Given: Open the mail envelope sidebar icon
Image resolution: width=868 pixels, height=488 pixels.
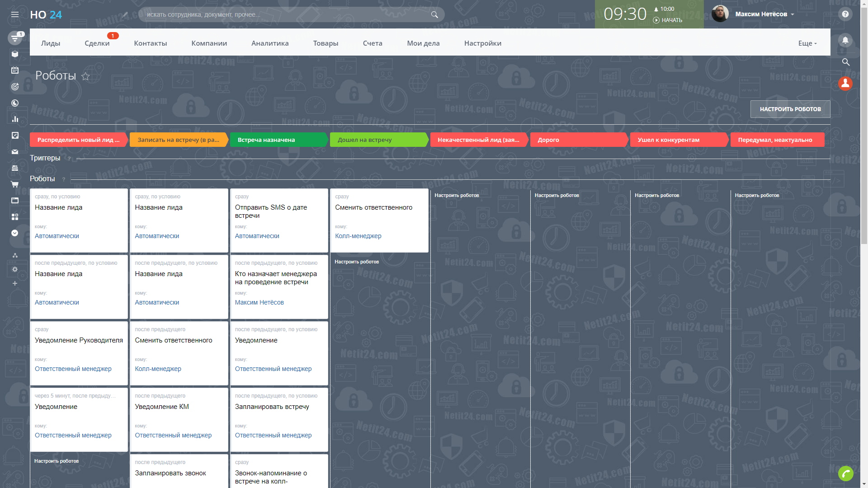Looking at the screenshot, I should point(15,152).
